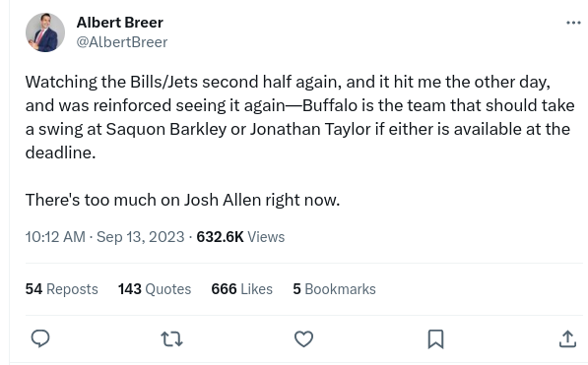
Task: Open the share upload arrow icon
Action: point(567,338)
